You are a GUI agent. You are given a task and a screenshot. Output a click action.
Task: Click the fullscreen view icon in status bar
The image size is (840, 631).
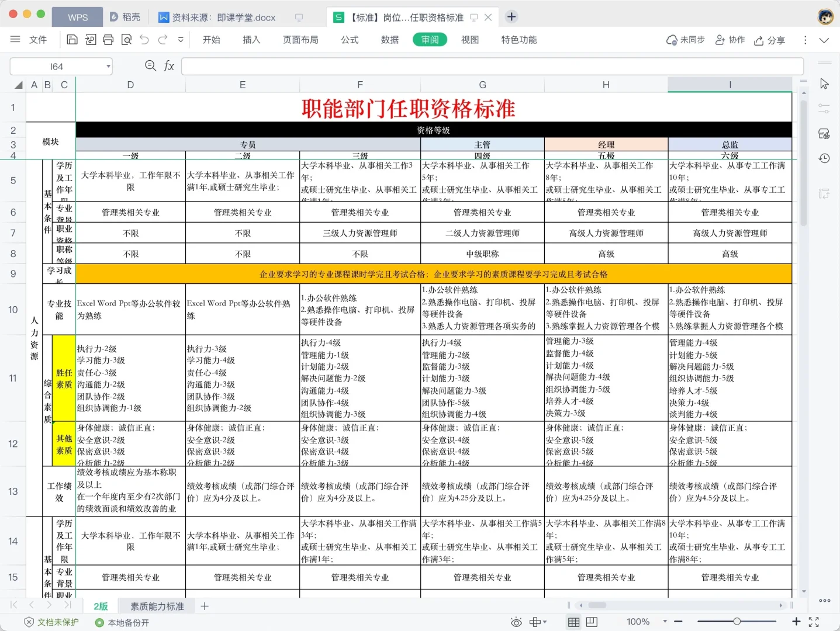click(x=813, y=621)
